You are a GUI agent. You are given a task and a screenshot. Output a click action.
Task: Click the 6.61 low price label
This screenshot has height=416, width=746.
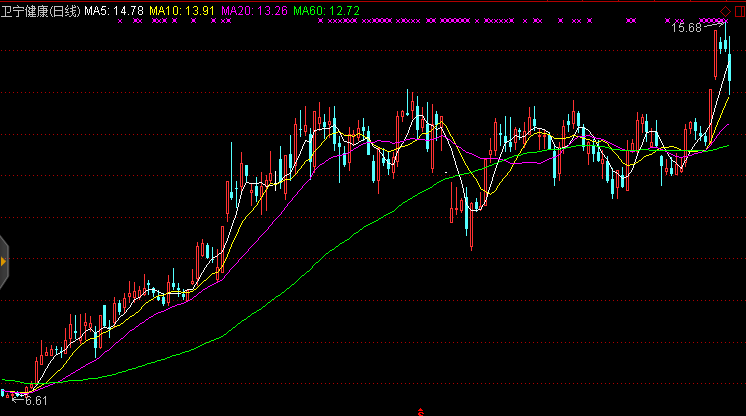pos(36,401)
